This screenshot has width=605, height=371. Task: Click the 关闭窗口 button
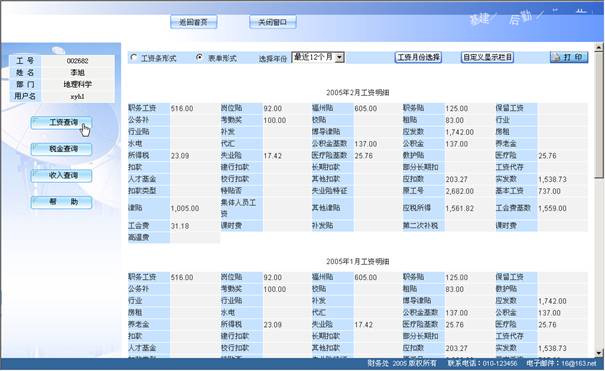[x=273, y=22]
